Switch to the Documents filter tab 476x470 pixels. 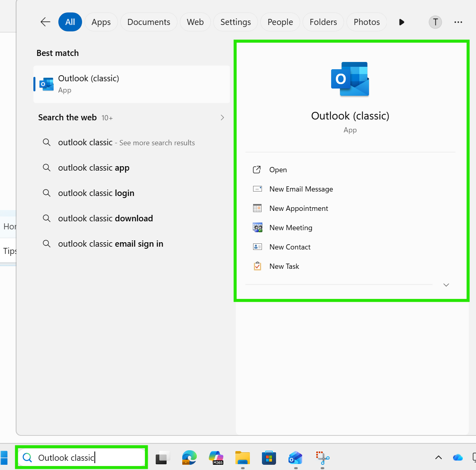[149, 22]
